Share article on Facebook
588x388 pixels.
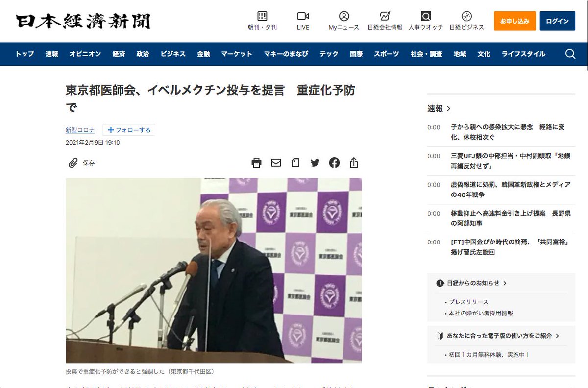tap(334, 163)
